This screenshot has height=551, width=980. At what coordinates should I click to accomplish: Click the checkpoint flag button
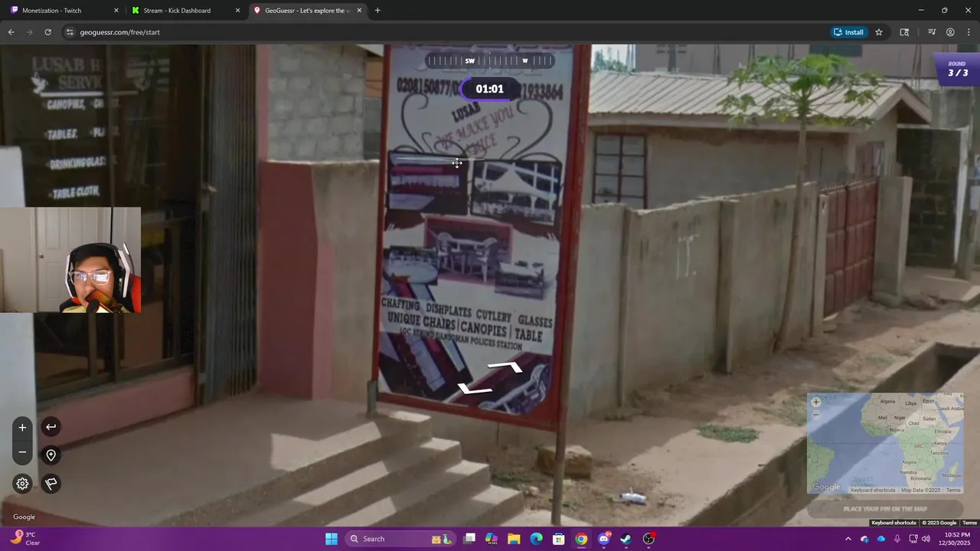pos(51,484)
